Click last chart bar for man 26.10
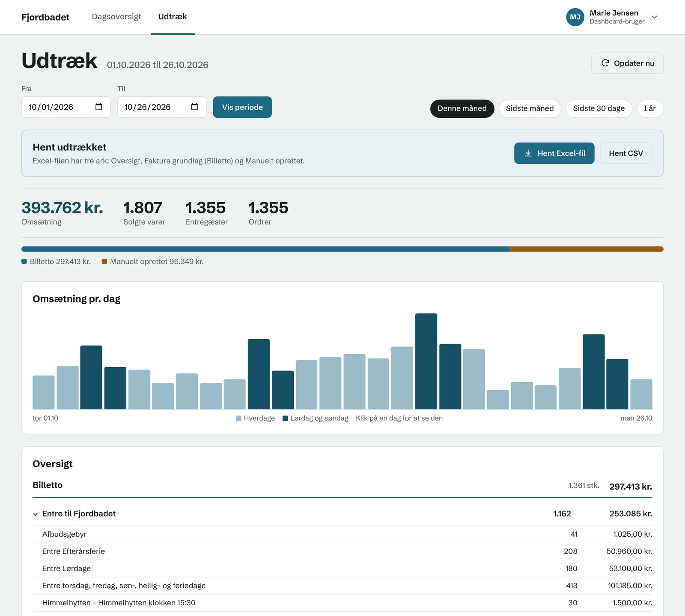The image size is (685, 616). [641, 394]
